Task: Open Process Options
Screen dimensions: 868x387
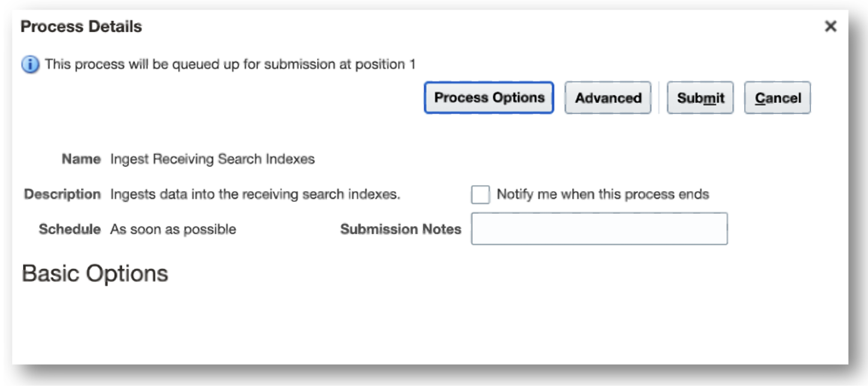Action: tap(489, 98)
